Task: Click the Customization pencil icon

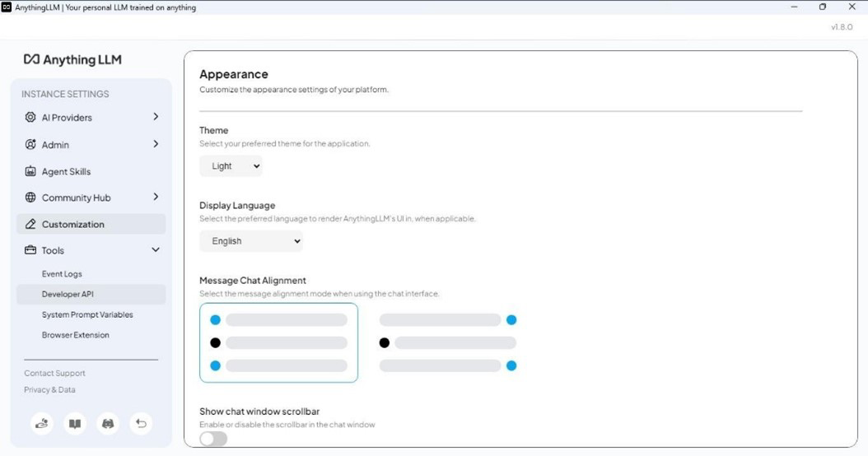Action: pyautogui.click(x=30, y=224)
